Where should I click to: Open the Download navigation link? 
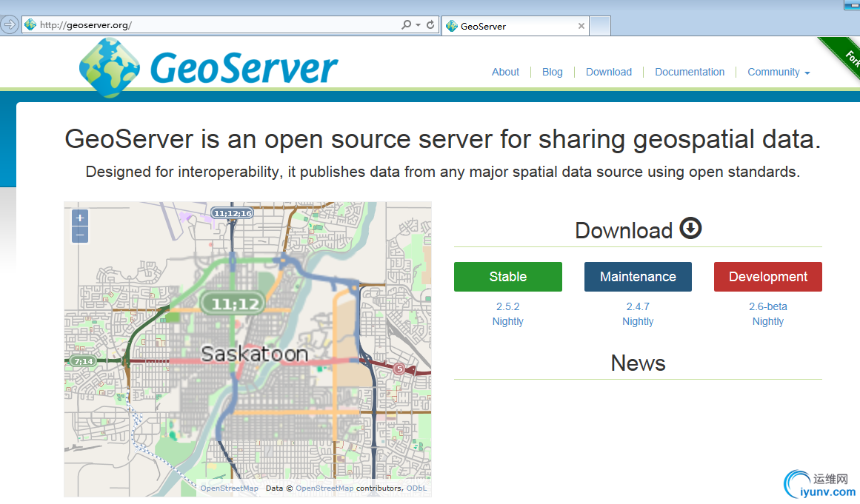coord(609,72)
